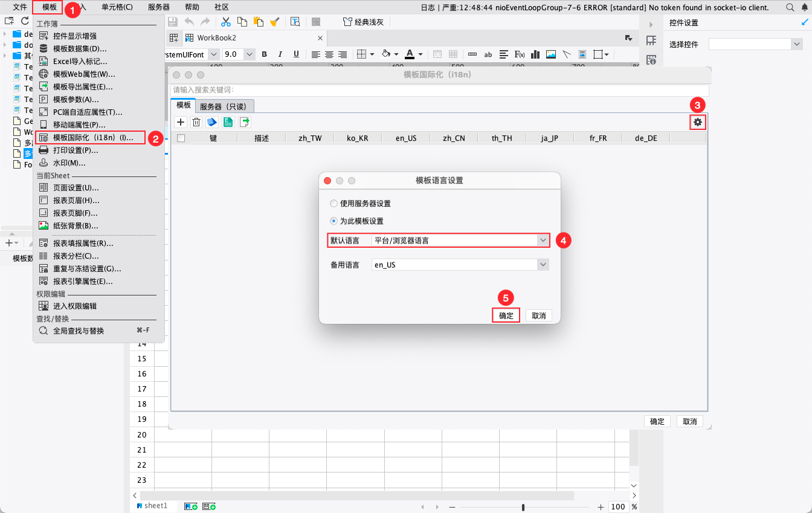Switch to the 模板 tab in i18n dialog
The width and height of the screenshot is (812, 513).
coord(183,105)
